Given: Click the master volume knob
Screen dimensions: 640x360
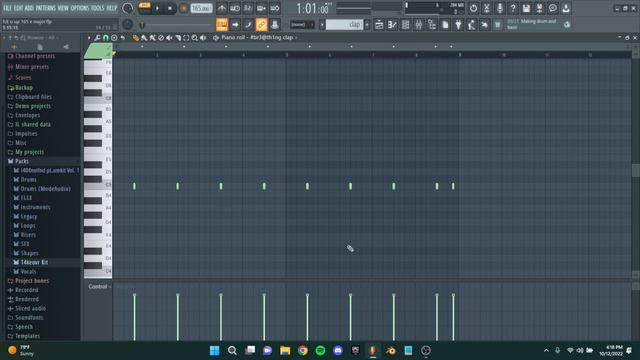Looking at the screenshot, I should (x=128, y=8).
